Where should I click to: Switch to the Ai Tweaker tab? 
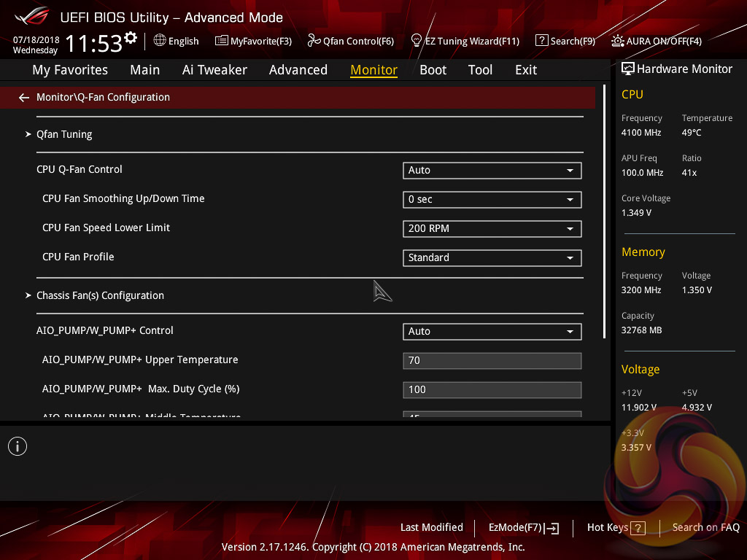click(x=214, y=70)
